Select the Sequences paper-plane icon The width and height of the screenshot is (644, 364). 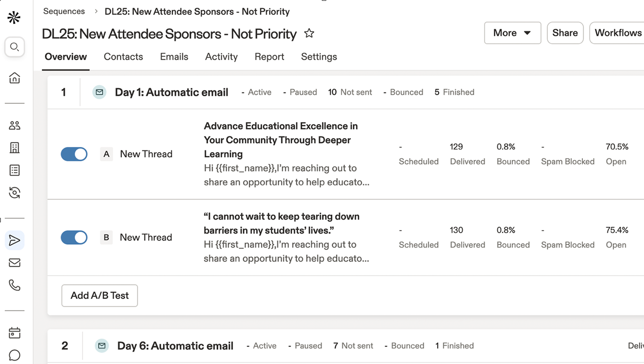coord(14,240)
